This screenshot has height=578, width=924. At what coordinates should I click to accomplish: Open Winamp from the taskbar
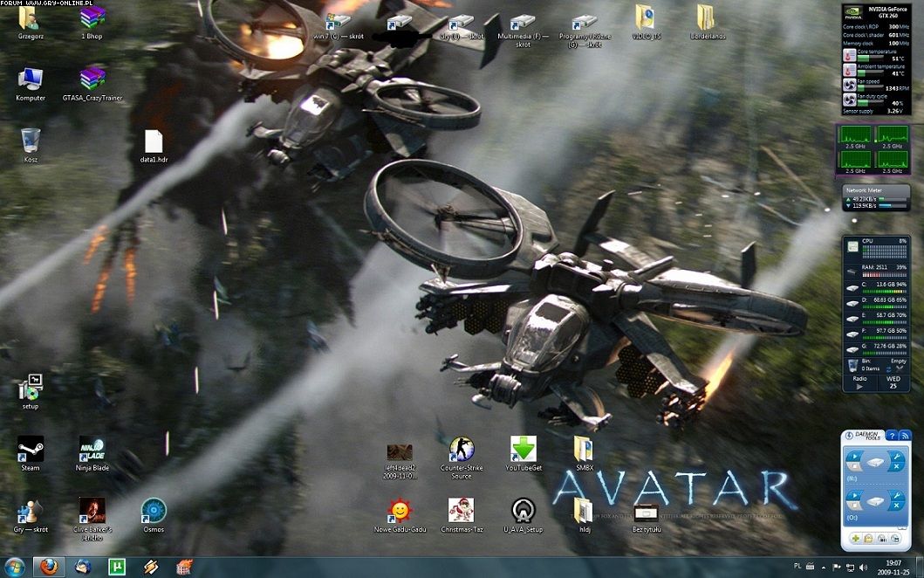[x=151, y=567]
